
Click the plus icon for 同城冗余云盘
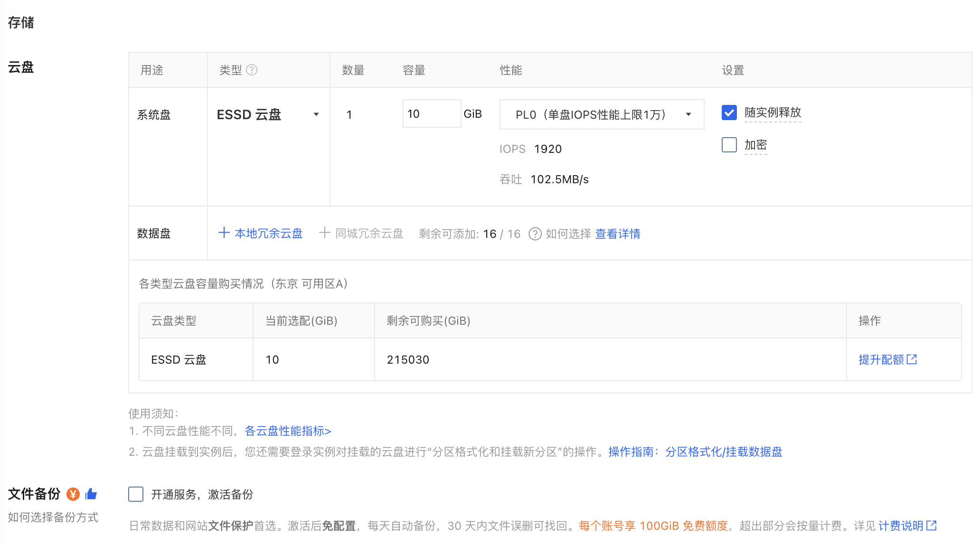tap(324, 233)
